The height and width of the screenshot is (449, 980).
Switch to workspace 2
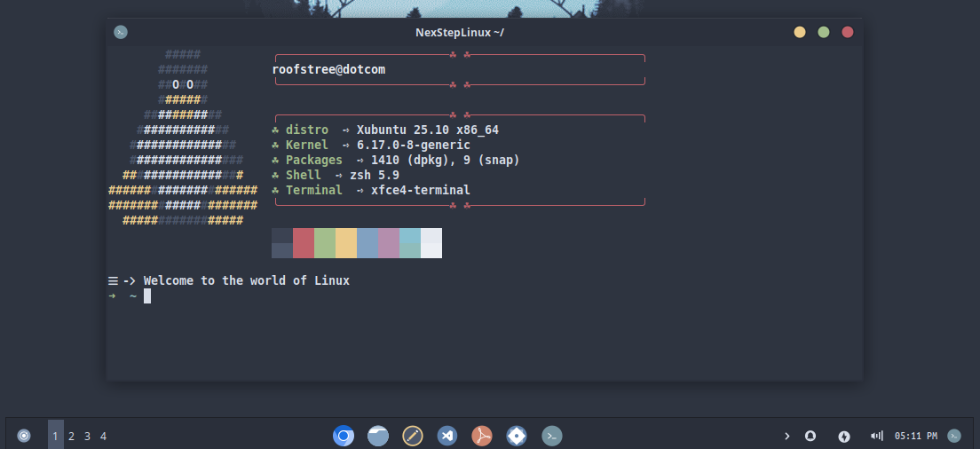[71, 436]
